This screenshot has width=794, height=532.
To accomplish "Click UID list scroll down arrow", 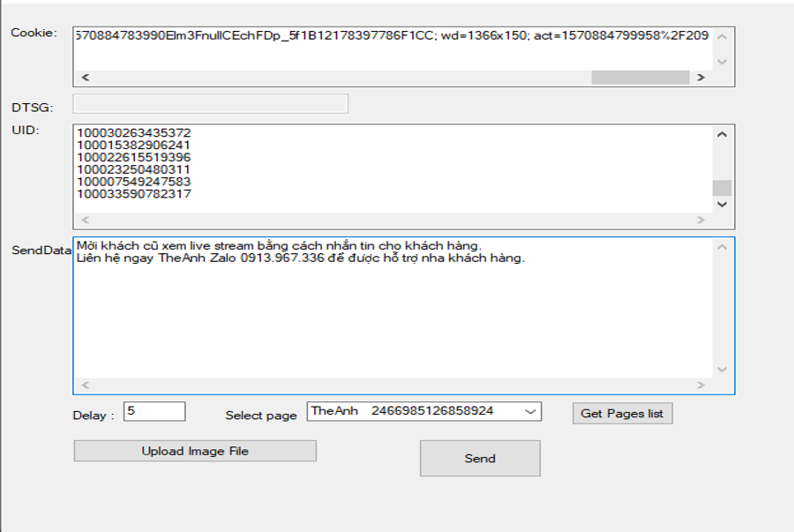I will 723,205.
